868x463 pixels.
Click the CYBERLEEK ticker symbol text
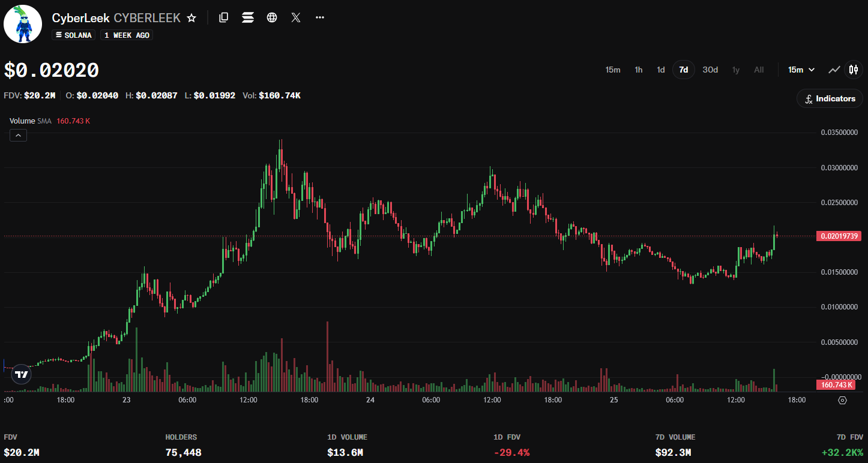point(147,18)
